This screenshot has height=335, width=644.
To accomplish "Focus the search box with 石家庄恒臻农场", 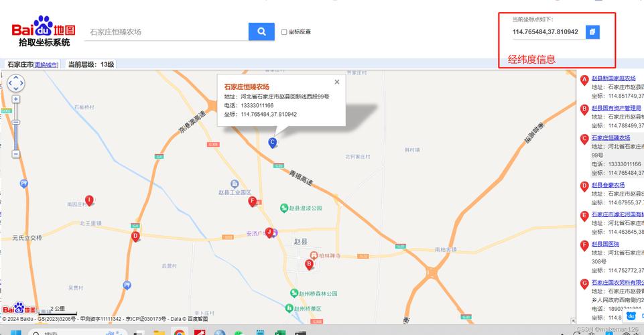I will [x=166, y=31].
